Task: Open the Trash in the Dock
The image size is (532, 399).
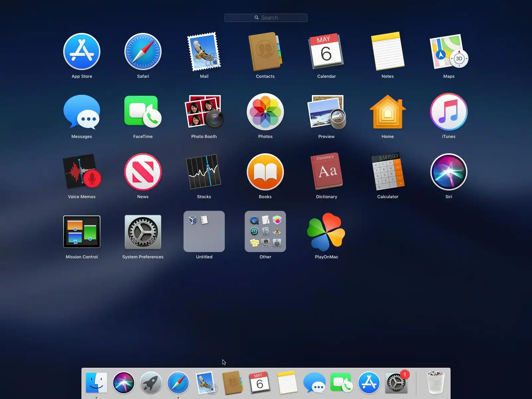Action: 436,383
